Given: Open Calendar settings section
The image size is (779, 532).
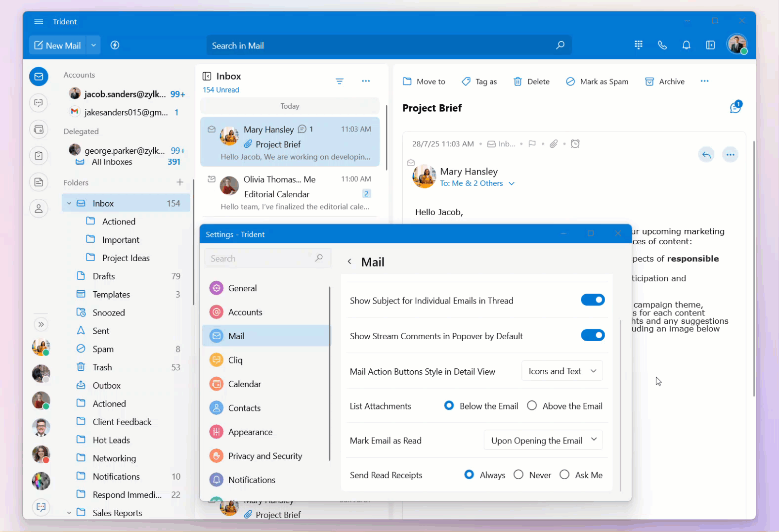Looking at the screenshot, I should [x=265, y=384].
